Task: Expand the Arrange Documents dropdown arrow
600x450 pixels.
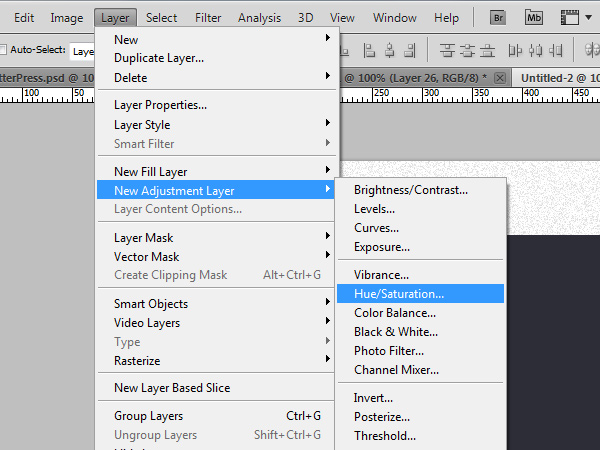Action: click(x=589, y=17)
